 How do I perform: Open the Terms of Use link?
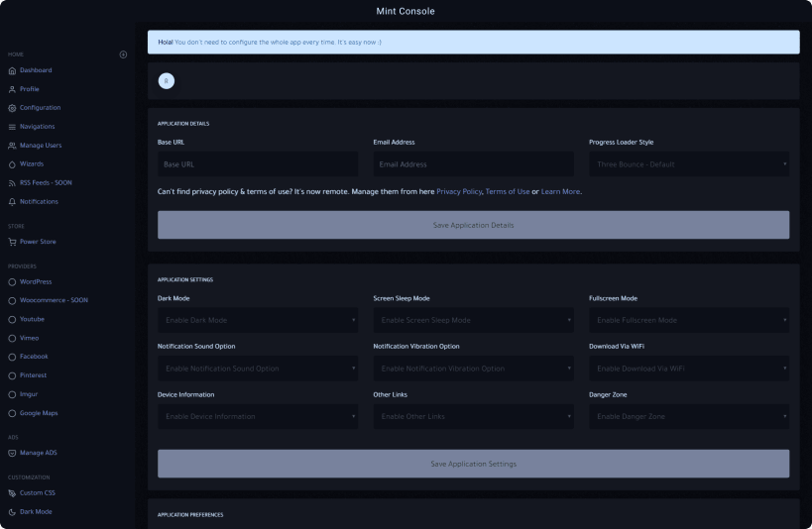(508, 191)
